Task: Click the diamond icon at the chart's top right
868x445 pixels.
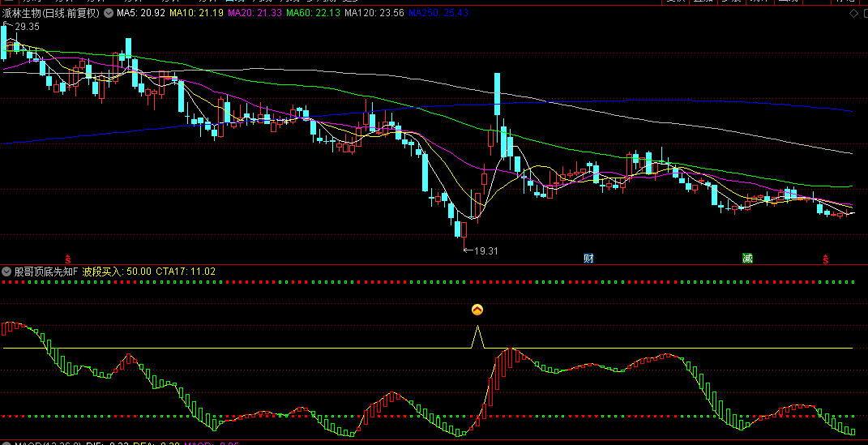Action: (853, 13)
